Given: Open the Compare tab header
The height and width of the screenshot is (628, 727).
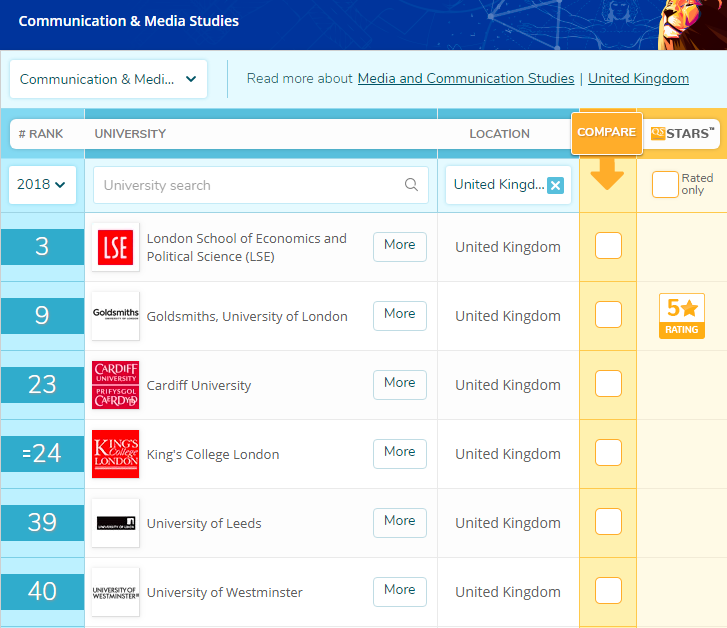Looking at the screenshot, I should point(606,133).
